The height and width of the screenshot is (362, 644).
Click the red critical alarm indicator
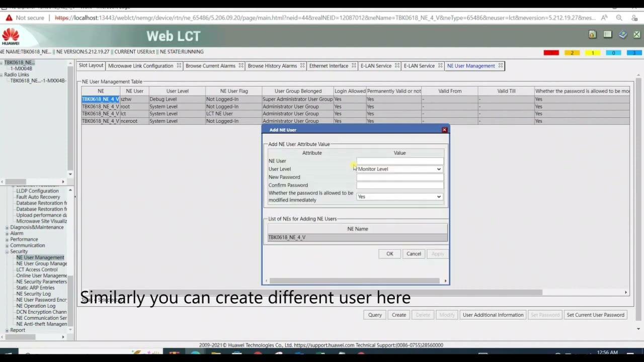click(x=551, y=53)
